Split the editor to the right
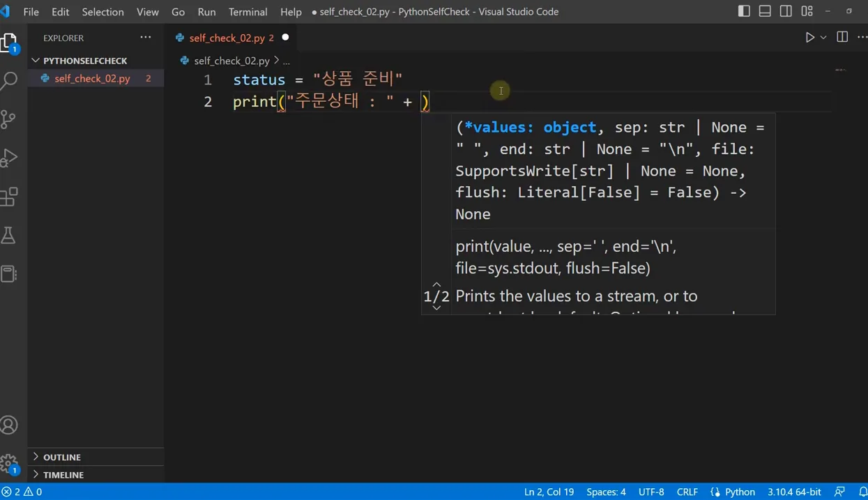Image resolution: width=868 pixels, height=500 pixels. click(842, 37)
